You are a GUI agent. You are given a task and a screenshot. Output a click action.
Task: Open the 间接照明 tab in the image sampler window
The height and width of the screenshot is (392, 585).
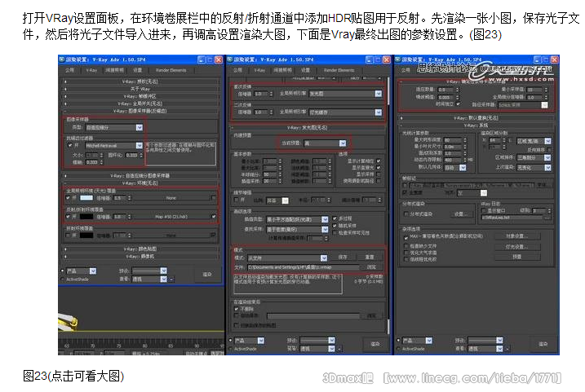tap(114, 70)
